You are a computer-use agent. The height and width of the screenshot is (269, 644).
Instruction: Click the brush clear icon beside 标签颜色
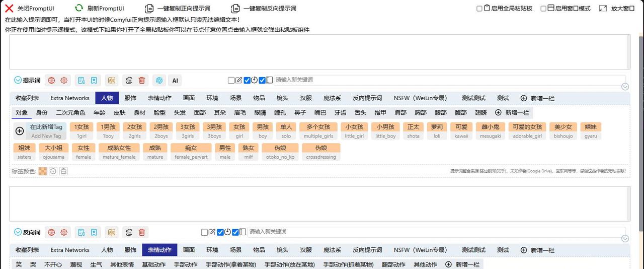[63, 171]
